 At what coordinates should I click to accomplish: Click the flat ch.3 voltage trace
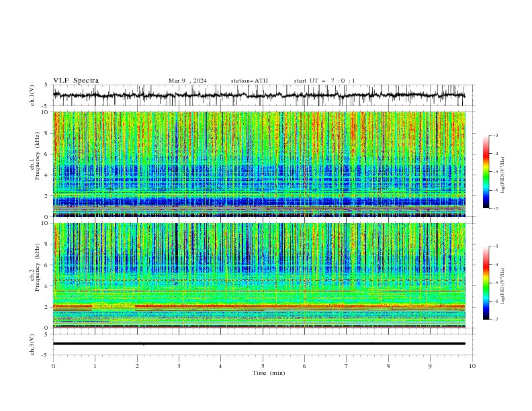click(x=259, y=344)
